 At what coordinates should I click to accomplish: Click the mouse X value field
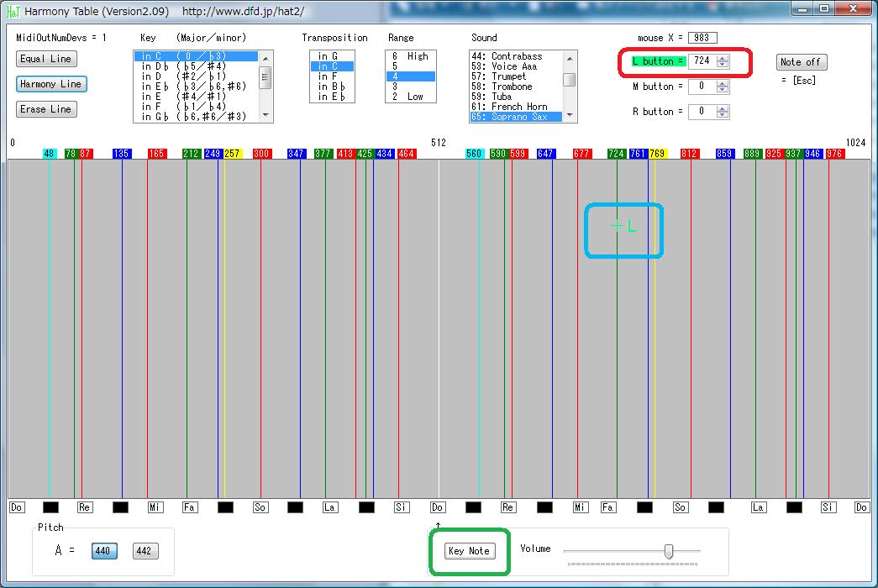tap(702, 38)
